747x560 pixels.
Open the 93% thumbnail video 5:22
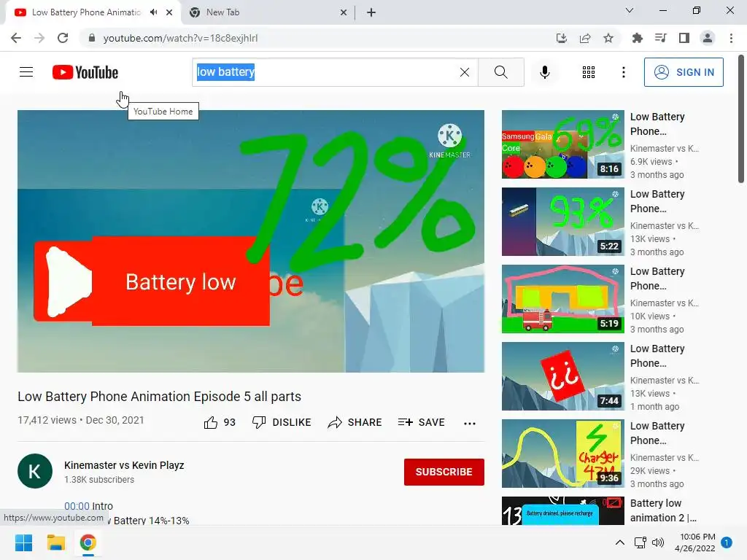pos(562,222)
